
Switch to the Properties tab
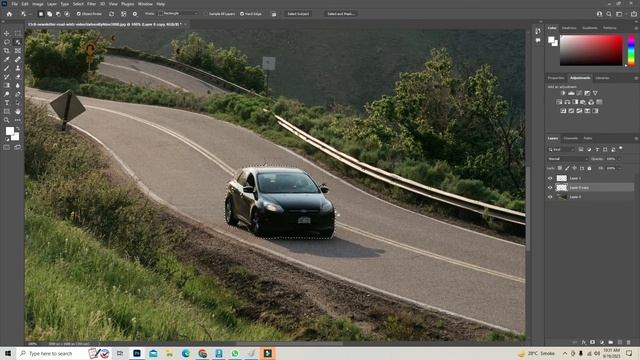pos(556,78)
